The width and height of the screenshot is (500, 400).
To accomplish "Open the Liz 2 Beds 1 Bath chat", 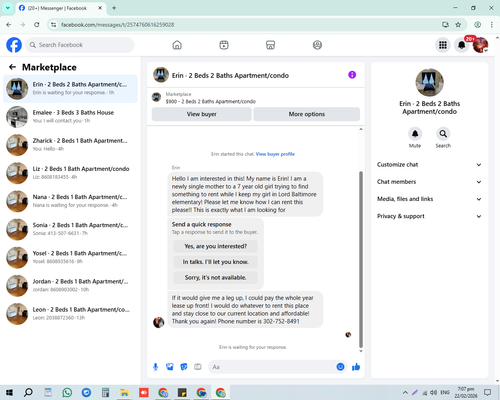I will (70, 173).
